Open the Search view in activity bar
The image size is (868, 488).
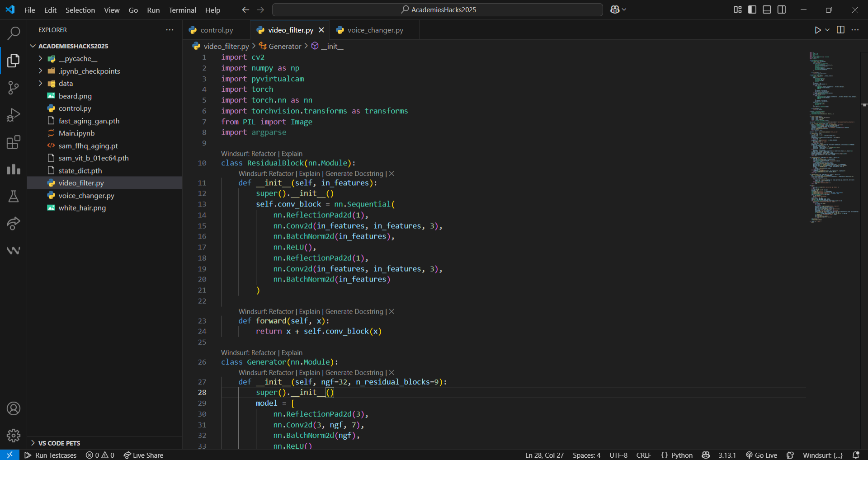pos(14,33)
